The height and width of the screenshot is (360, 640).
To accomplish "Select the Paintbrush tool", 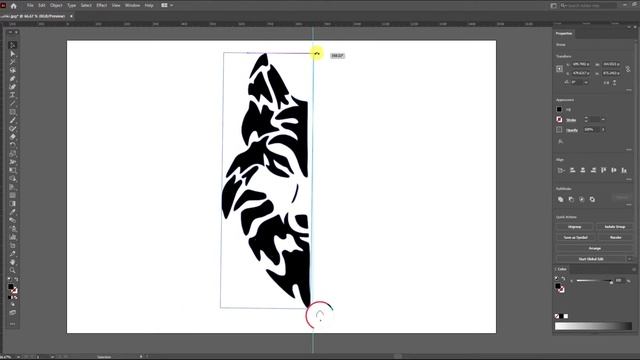I will [13, 120].
